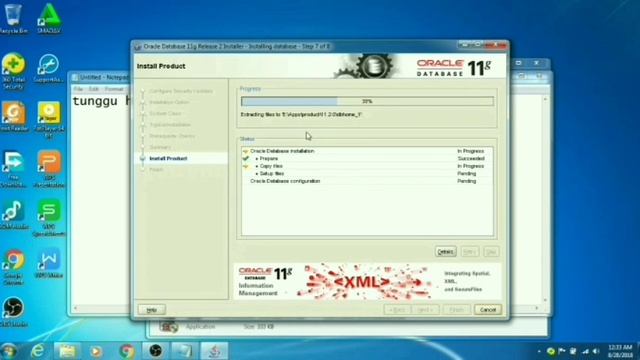Screen dimensions: 640x360
Task: Select the Configure Security Updates step
Action: 181,91
